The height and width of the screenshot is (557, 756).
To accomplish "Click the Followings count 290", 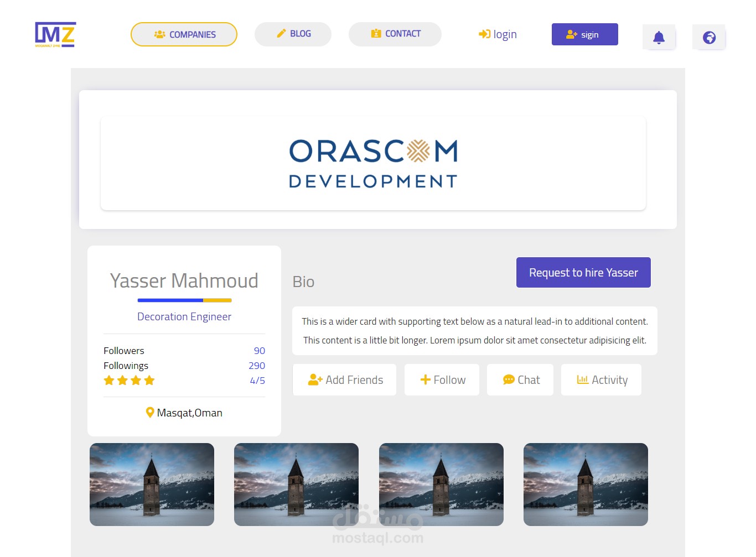I will (x=257, y=366).
